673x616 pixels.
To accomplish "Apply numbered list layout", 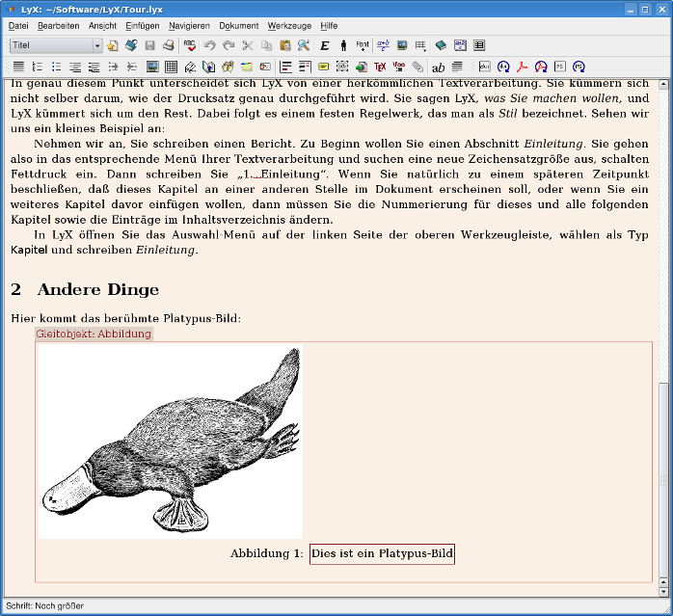I will tap(38, 67).
